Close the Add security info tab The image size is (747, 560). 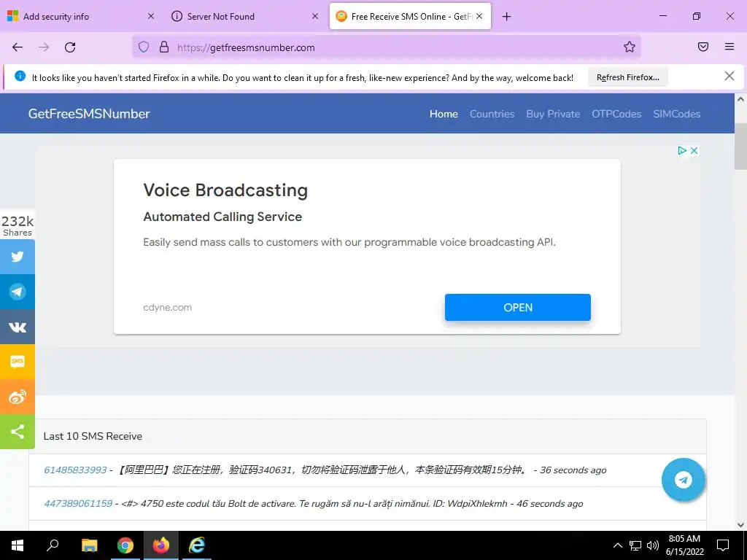pyautogui.click(x=150, y=16)
